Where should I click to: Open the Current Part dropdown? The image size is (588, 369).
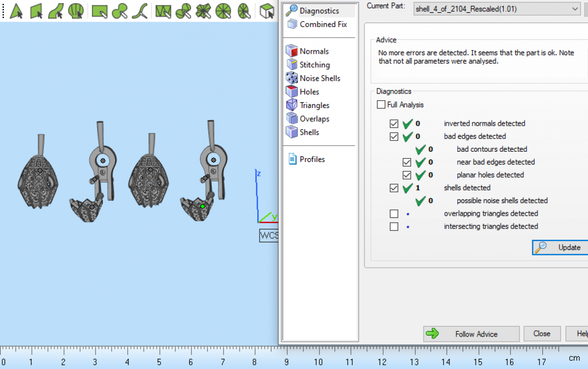[575, 9]
